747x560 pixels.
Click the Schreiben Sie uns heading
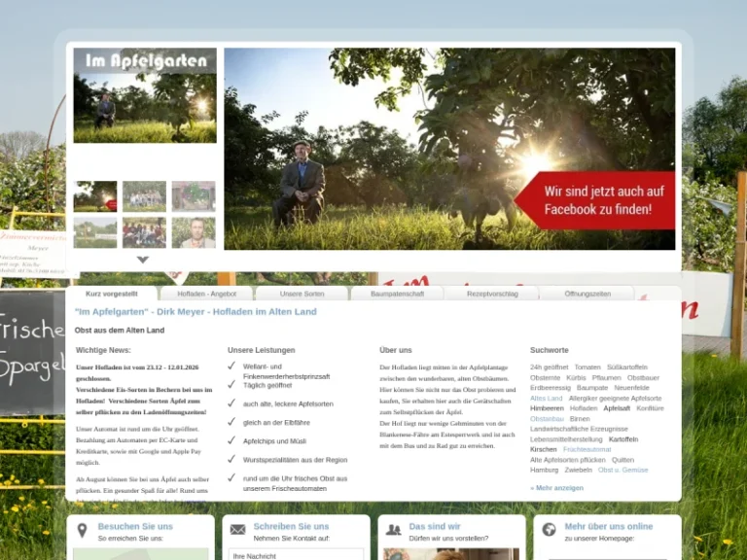point(291,526)
